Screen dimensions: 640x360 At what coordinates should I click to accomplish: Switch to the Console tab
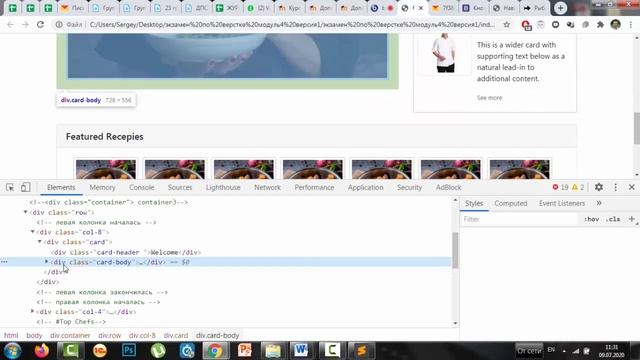point(142,187)
